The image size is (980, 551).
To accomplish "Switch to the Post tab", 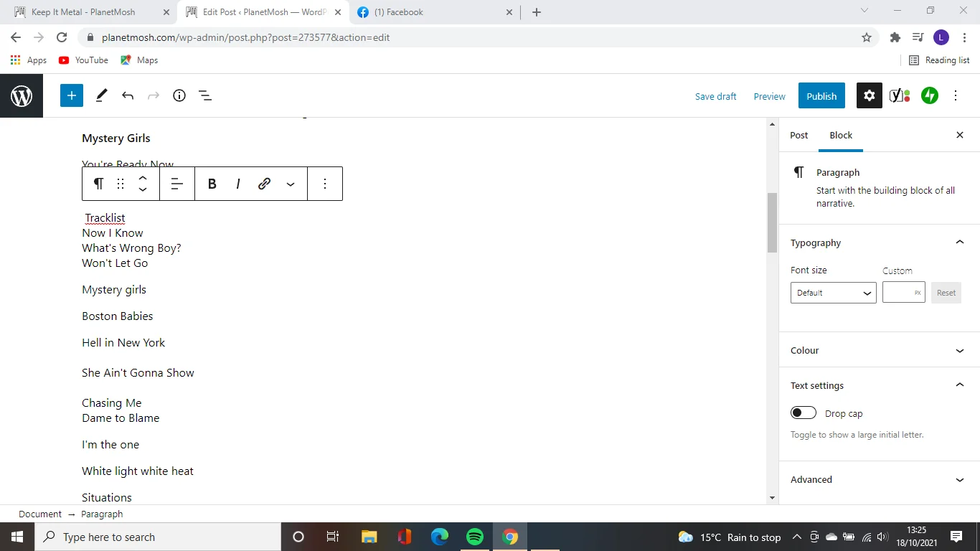I will [x=798, y=135].
